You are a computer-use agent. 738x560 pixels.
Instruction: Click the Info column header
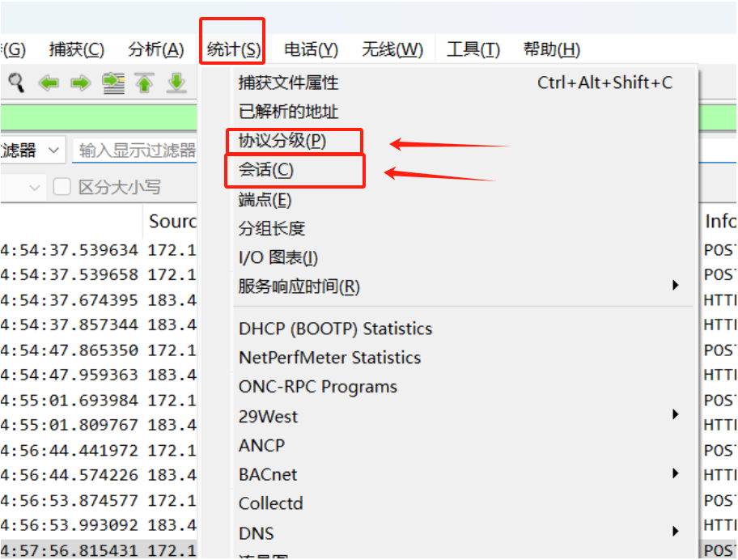[719, 221]
